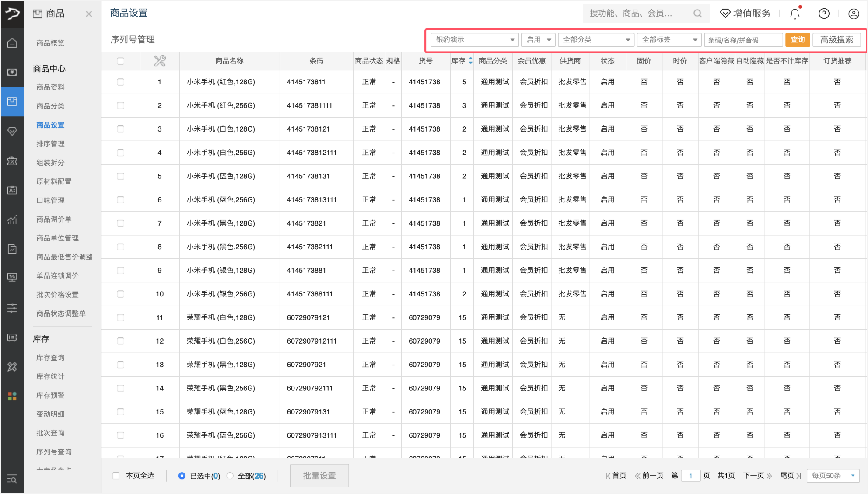This screenshot has height=494, width=868.
Task: Click the 高级搜索 button
Action: pos(836,40)
